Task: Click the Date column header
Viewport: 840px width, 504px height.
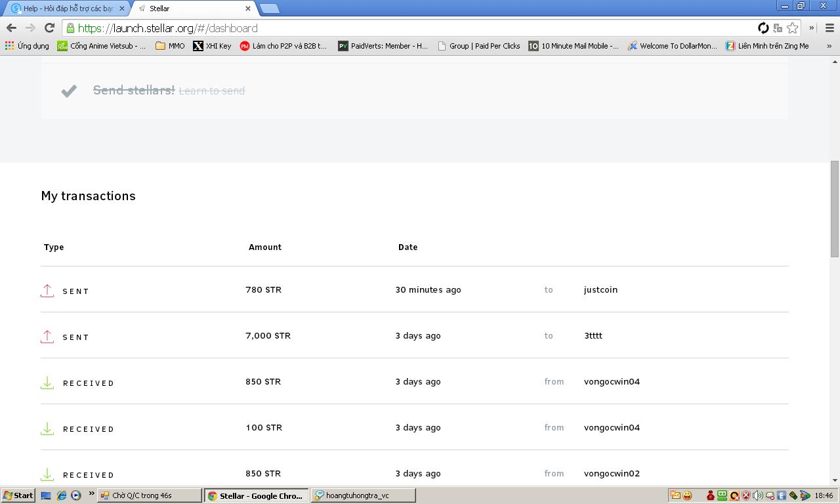Action: (x=408, y=247)
